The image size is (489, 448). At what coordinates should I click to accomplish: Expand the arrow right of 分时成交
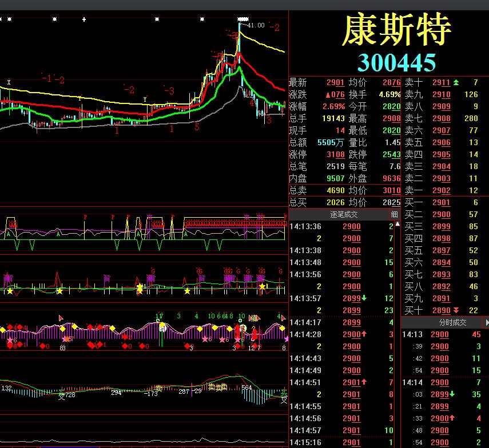[487, 322]
